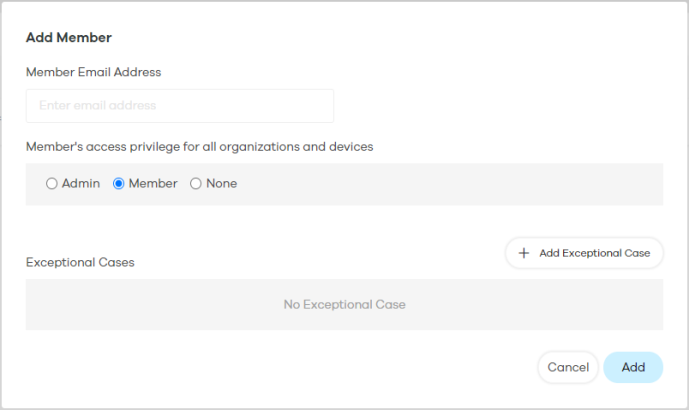The width and height of the screenshot is (689, 410).
Task: Click the Exceptional Cases heading
Action: point(80,262)
